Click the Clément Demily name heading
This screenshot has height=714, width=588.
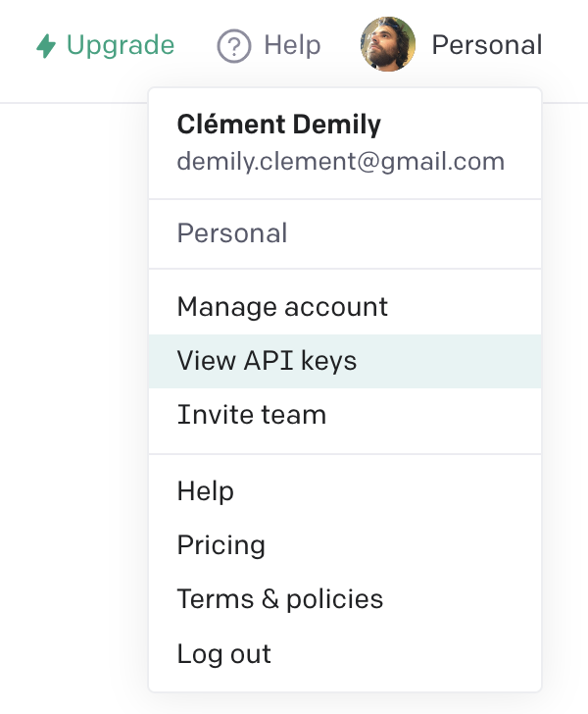click(x=279, y=124)
